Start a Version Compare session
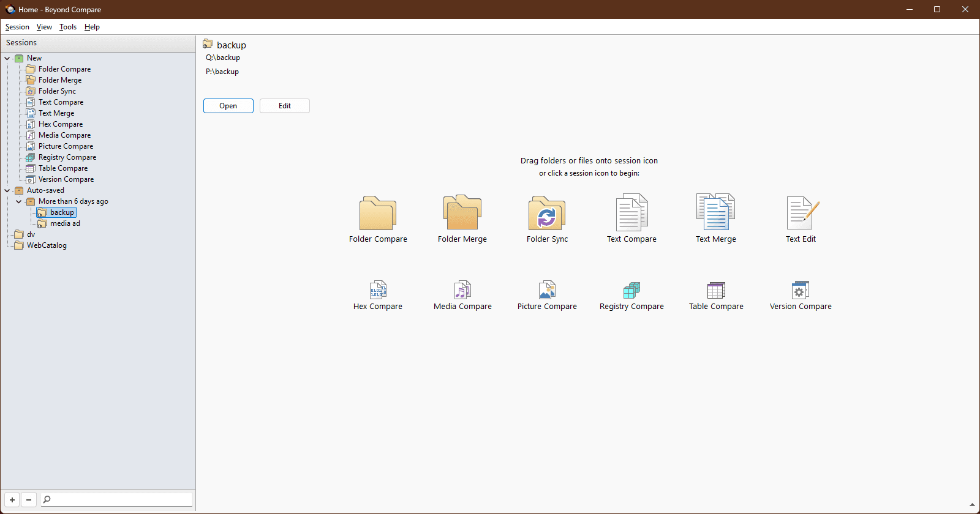This screenshot has height=514, width=980. (x=800, y=290)
